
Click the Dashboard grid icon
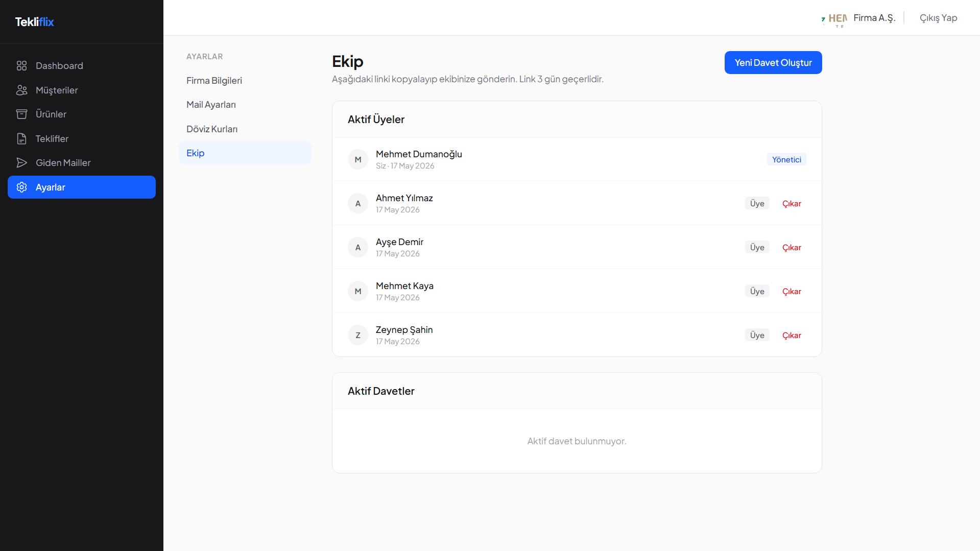21,66
